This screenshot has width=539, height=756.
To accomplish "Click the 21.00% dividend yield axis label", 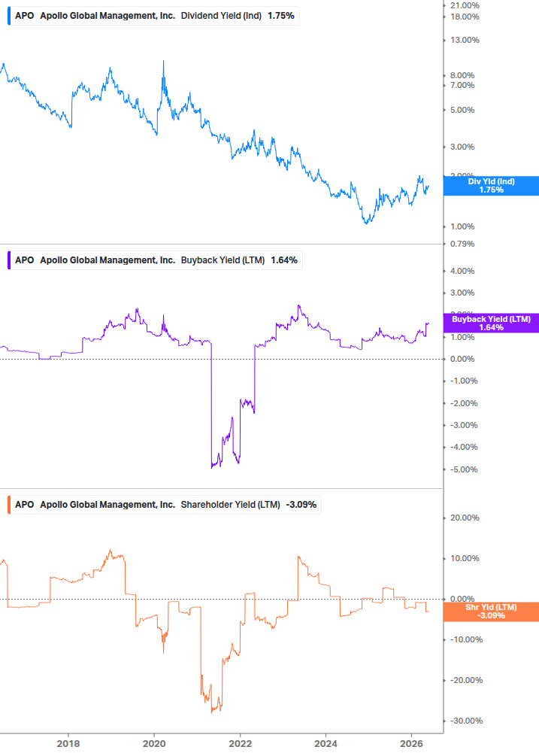I will (465, 6).
